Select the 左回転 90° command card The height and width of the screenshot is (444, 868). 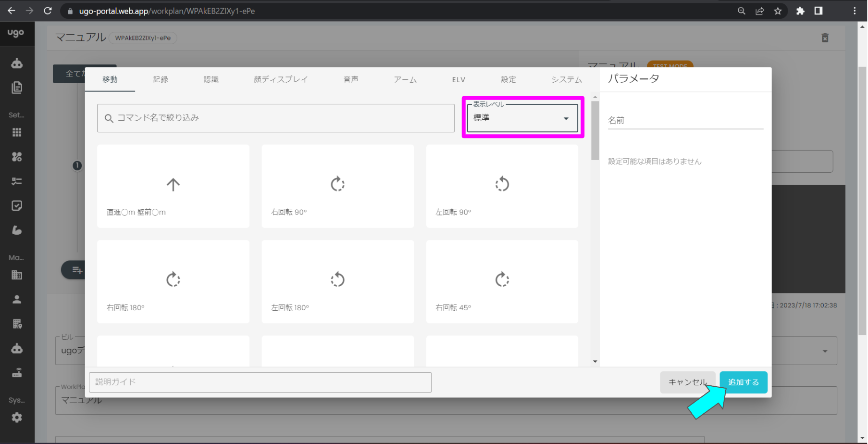tap(502, 186)
